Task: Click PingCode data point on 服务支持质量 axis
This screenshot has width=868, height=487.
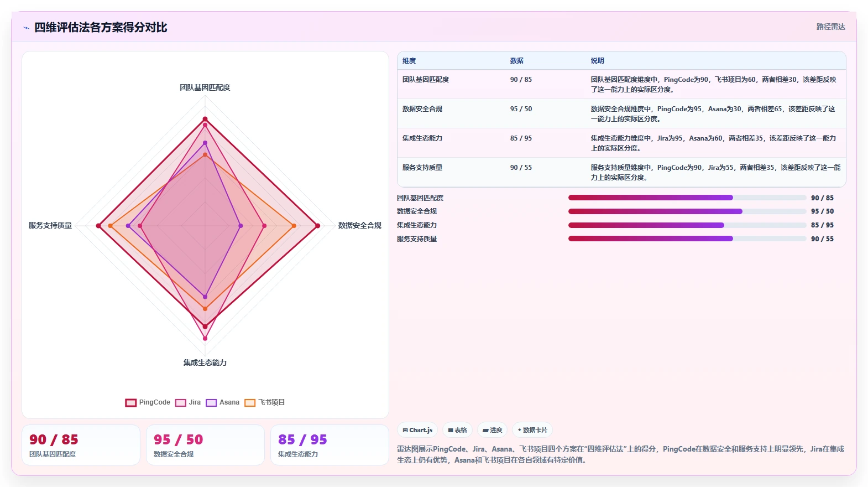Action: pyautogui.click(x=98, y=226)
